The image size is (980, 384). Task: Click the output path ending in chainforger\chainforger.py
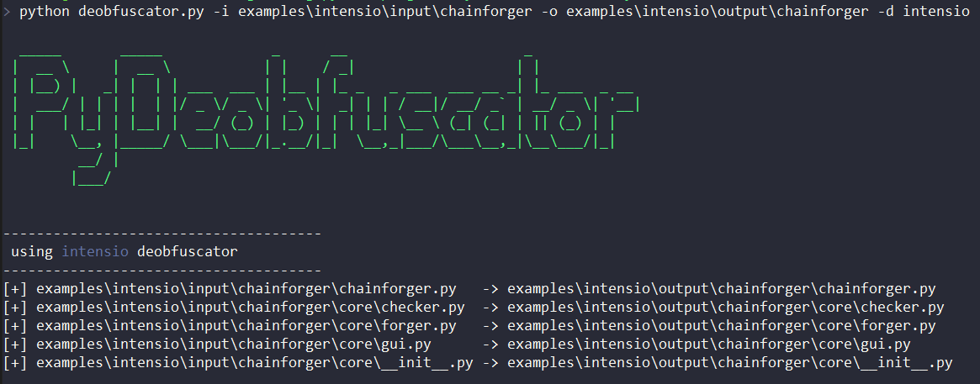click(x=721, y=289)
